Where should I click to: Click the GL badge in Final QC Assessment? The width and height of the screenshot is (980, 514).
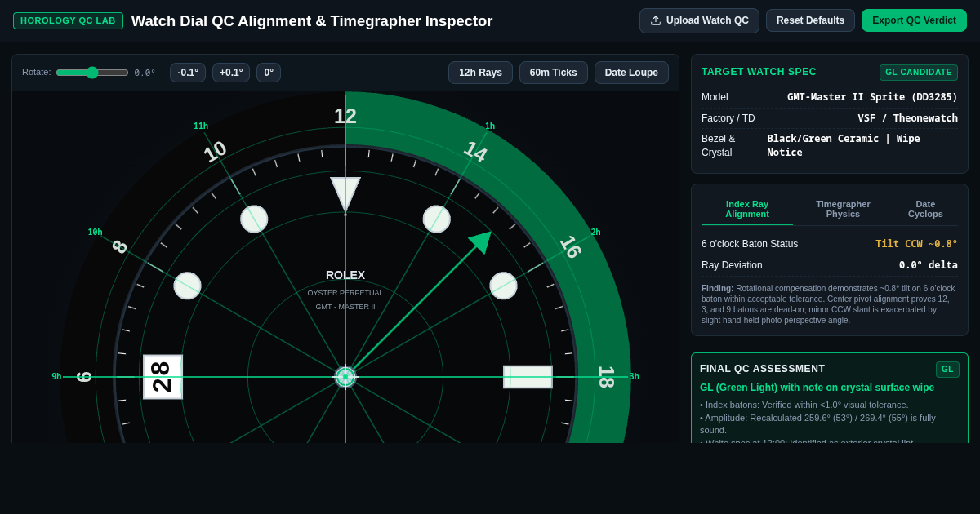click(947, 370)
